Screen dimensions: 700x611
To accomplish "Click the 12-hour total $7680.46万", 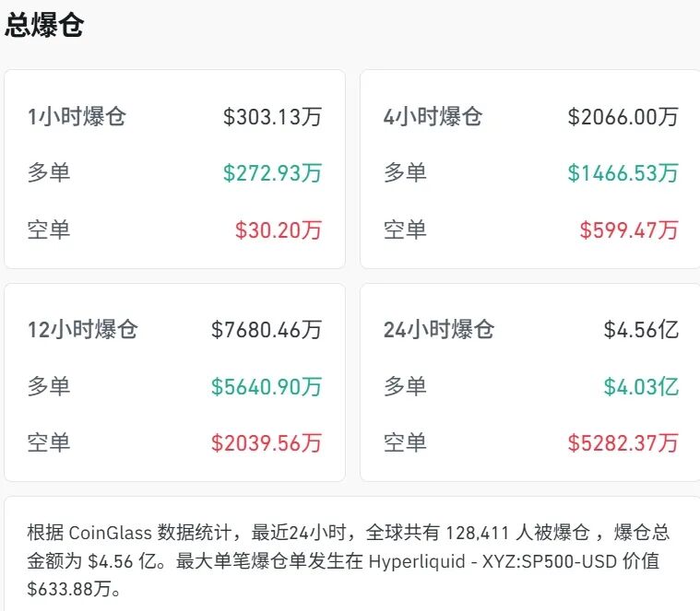I will 267,330.
